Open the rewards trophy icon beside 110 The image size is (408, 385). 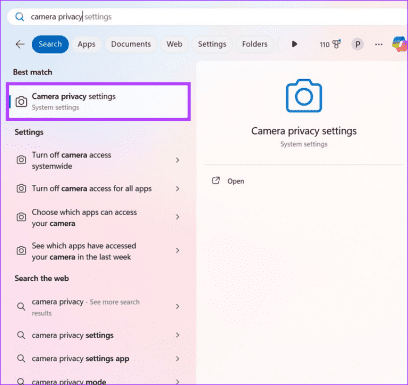tap(337, 44)
